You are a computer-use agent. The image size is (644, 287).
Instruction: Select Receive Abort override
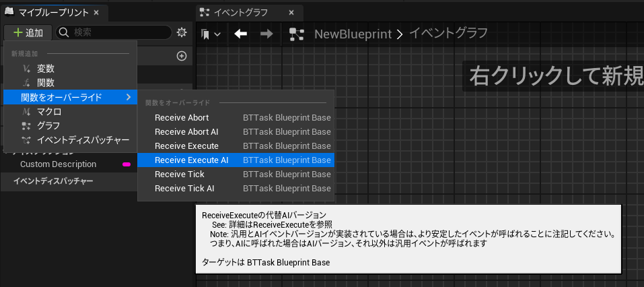(x=236, y=118)
